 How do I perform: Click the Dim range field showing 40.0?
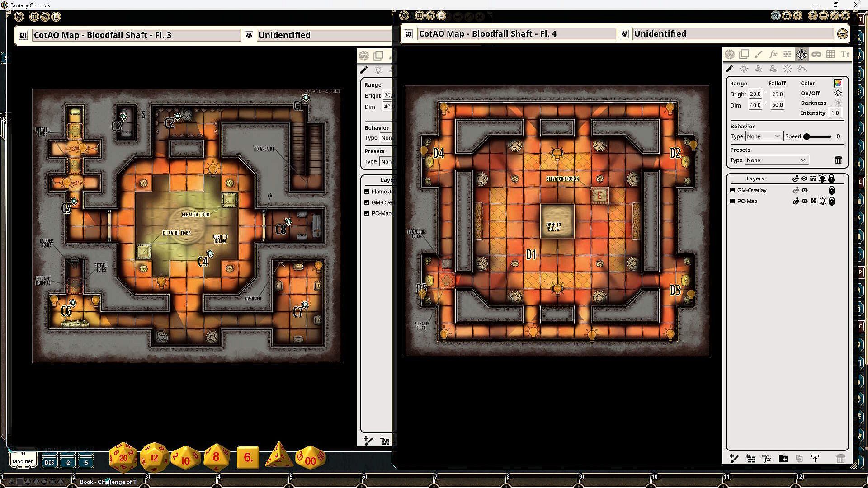click(755, 105)
